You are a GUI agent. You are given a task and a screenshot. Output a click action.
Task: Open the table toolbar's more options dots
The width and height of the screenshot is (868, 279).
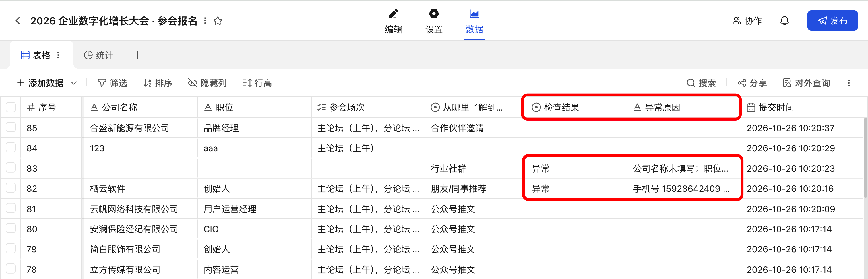[x=849, y=83]
